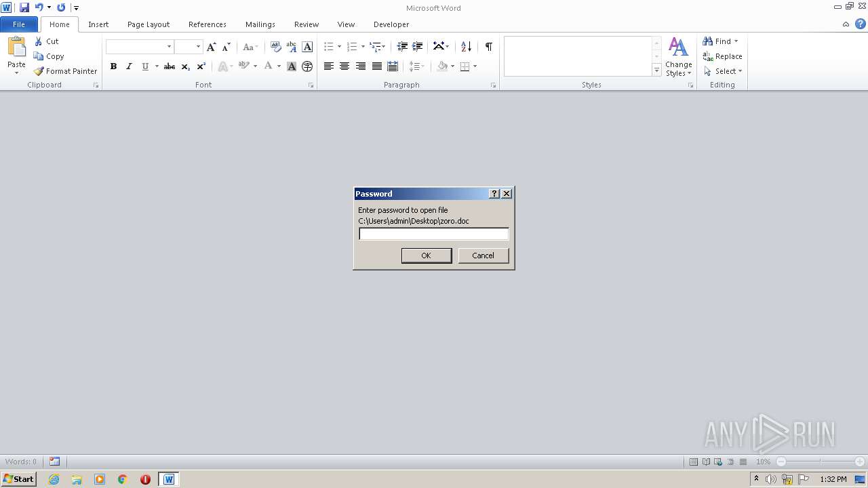The image size is (868, 488).
Task: Open the Change Case dropdown
Action: pyautogui.click(x=250, y=47)
